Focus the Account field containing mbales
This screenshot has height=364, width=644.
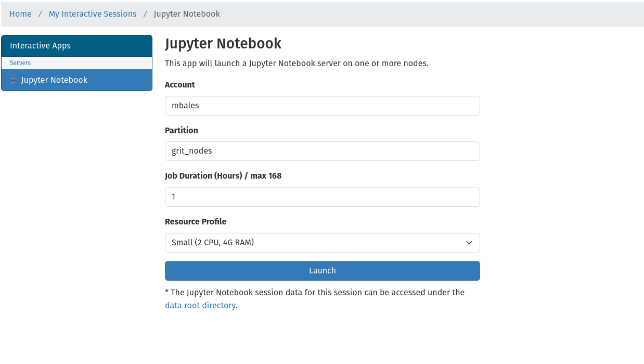pos(322,106)
